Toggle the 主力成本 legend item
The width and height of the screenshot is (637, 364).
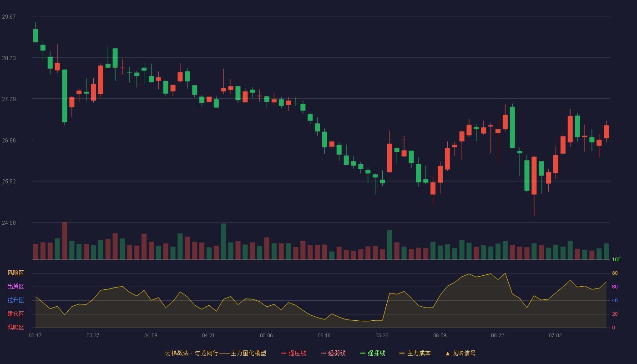click(415, 353)
